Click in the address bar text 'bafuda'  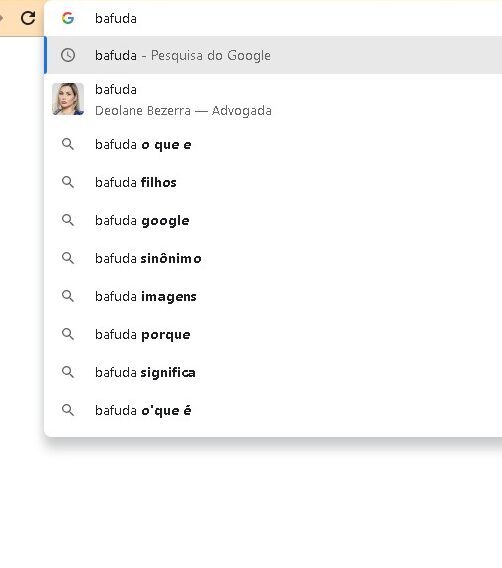click(116, 18)
